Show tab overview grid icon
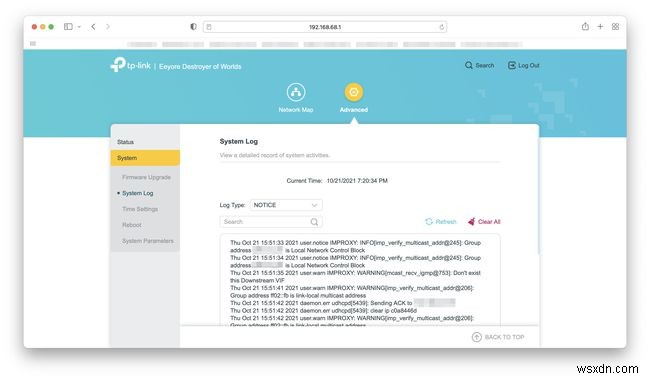This screenshot has height=379, width=650. pyautogui.click(x=615, y=27)
